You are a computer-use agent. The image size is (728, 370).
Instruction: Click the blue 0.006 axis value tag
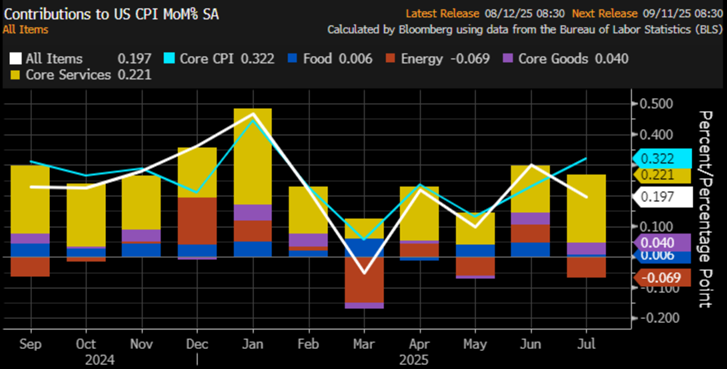point(663,257)
